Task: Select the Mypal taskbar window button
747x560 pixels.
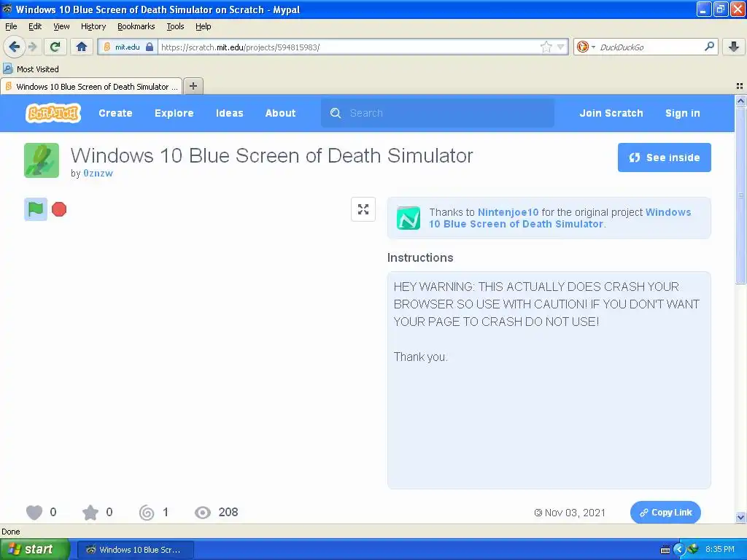Action: [x=135, y=550]
